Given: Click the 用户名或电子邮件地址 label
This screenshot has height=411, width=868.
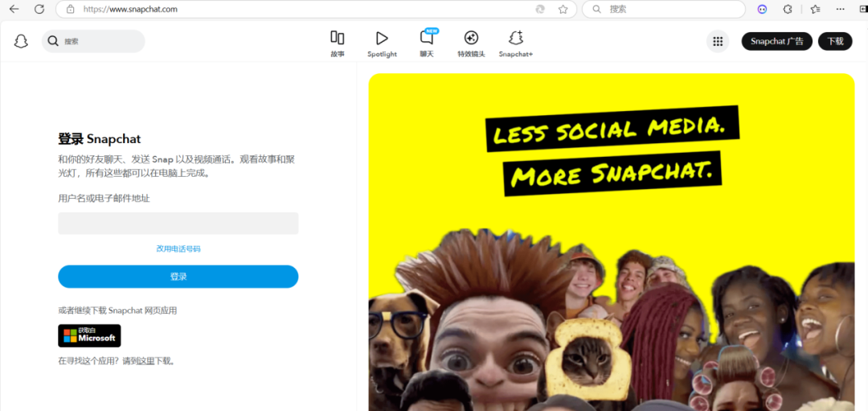Looking at the screenshot, I should [x=104, y=199].
